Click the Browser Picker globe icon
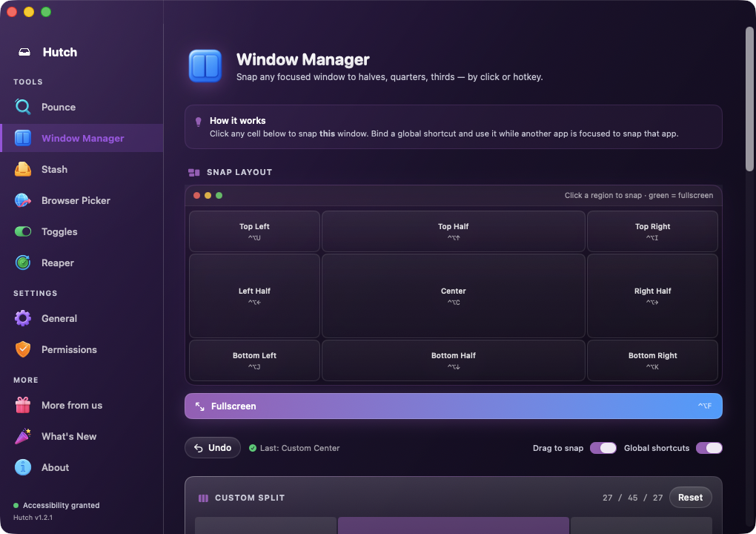 click(x=23, y=200)
